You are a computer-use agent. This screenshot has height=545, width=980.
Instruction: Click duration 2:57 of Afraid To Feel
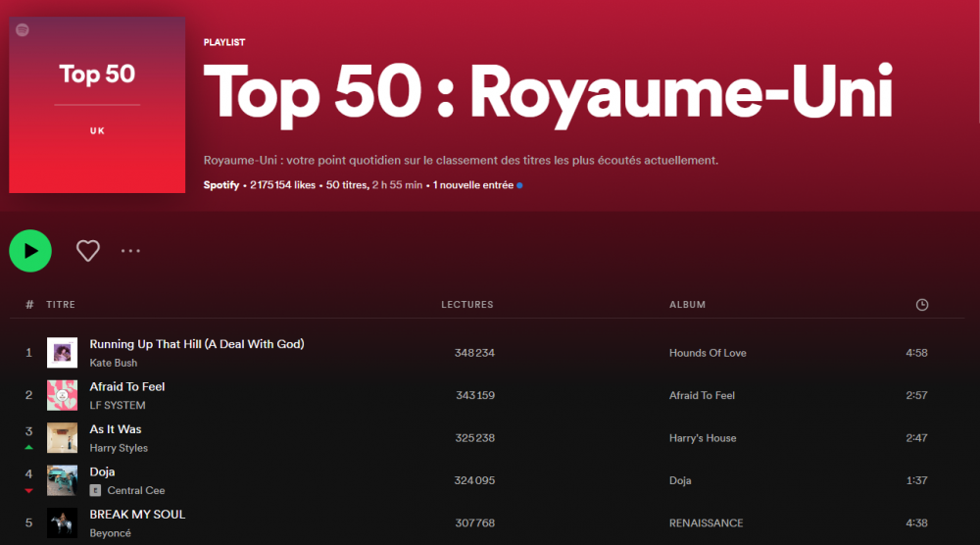916,395
